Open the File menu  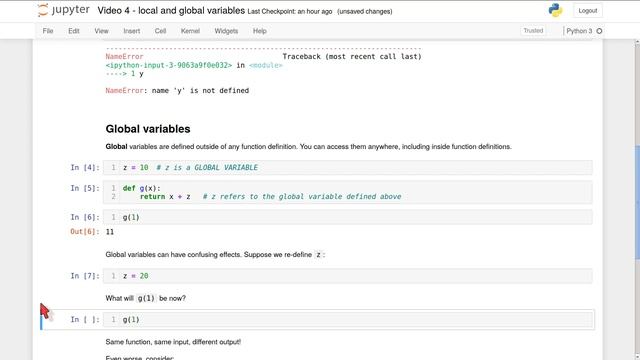coord(48,31)
